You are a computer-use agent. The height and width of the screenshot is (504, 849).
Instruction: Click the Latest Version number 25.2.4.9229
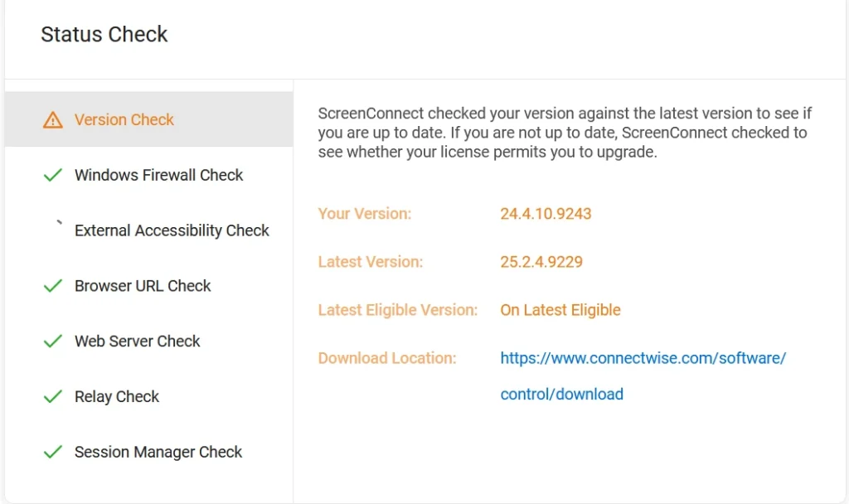tap(541, 262)
